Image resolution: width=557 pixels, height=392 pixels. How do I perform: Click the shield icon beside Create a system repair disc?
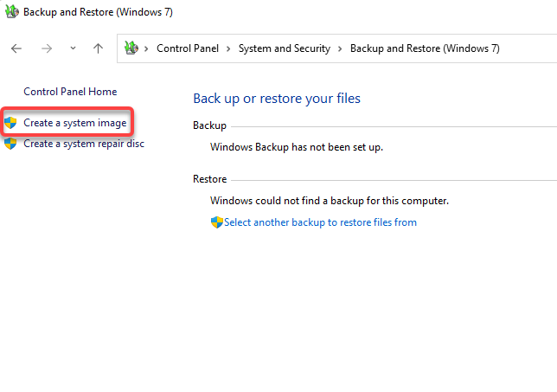pos(11,144)
